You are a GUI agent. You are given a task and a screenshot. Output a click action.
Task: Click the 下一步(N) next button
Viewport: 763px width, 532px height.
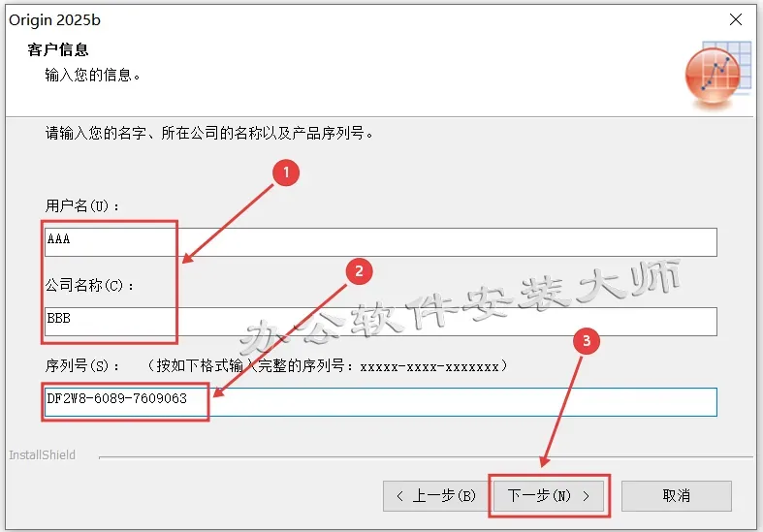pos(549,495)
